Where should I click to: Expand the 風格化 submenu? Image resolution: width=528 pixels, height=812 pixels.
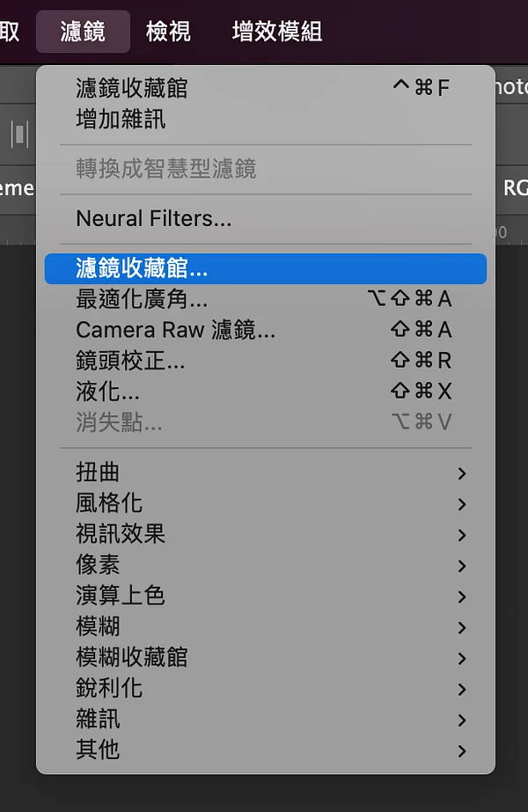click(265, 503)
